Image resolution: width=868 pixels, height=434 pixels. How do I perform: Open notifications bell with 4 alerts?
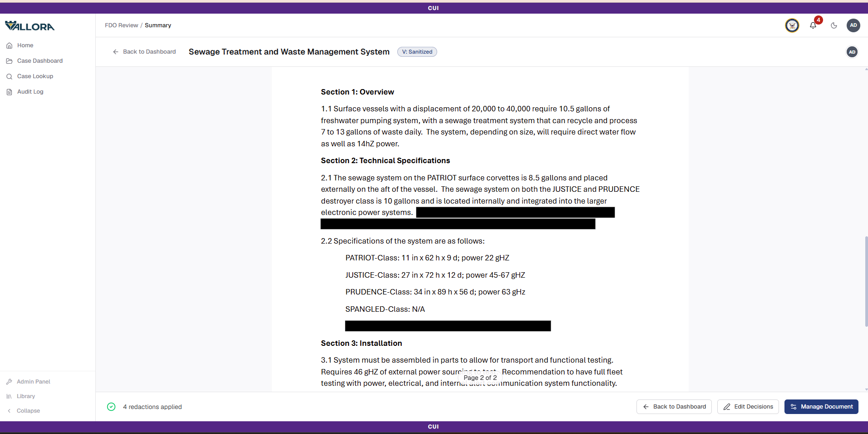(x=813, y=25)
